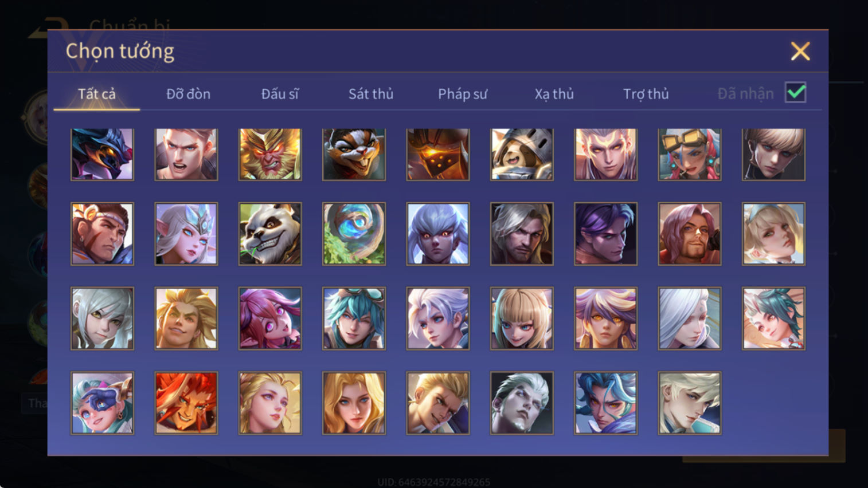Show the Pháp sư heroes tab

pyautogui.click(x=463, y=94)
